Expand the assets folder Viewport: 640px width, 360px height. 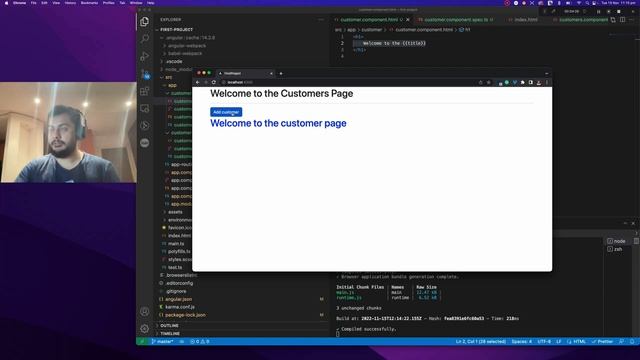pos(175,212)
